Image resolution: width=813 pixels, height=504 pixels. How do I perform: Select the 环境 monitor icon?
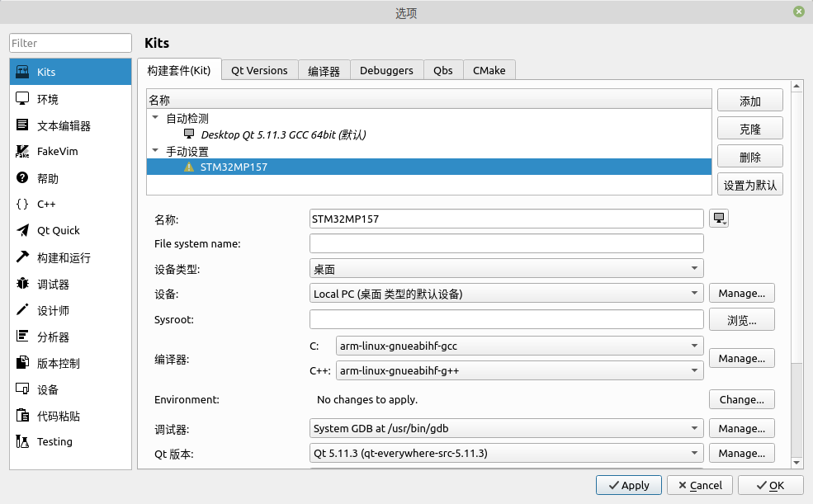(x=22, y=98)
